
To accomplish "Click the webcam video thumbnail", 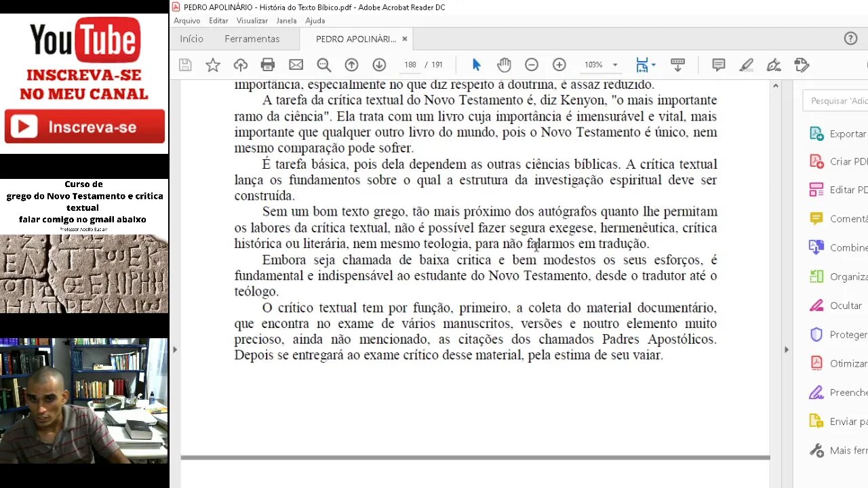I will (84, 401).
